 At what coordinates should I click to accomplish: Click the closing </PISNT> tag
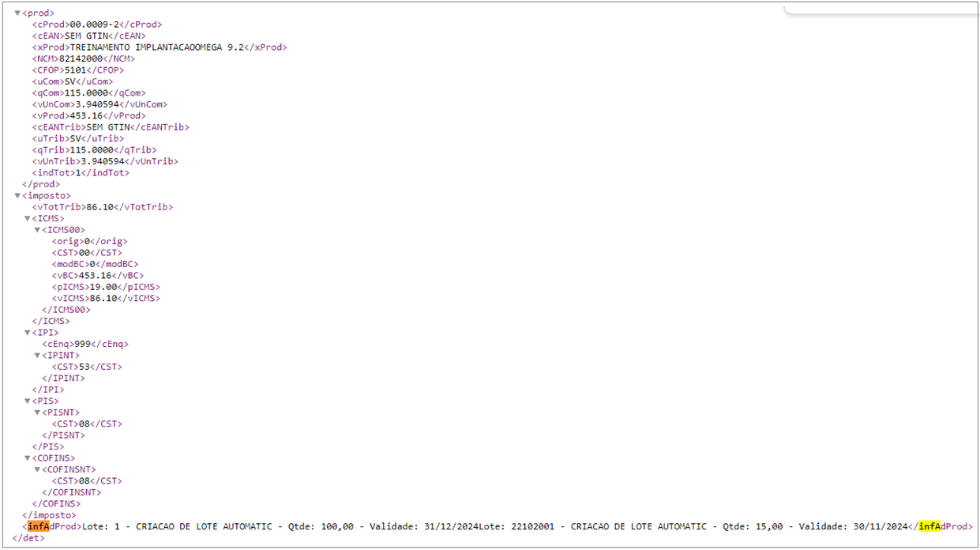(x=63, y=435)
